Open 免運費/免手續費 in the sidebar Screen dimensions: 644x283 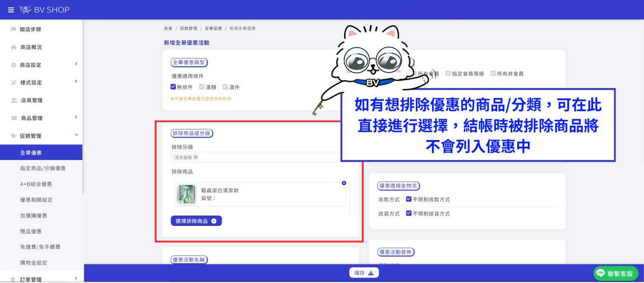click(40, 247)
